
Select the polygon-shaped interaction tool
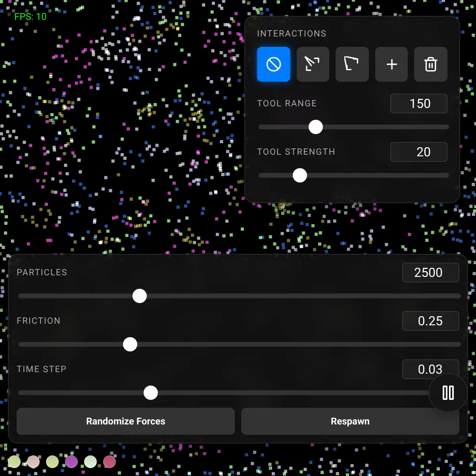[352, 64]
